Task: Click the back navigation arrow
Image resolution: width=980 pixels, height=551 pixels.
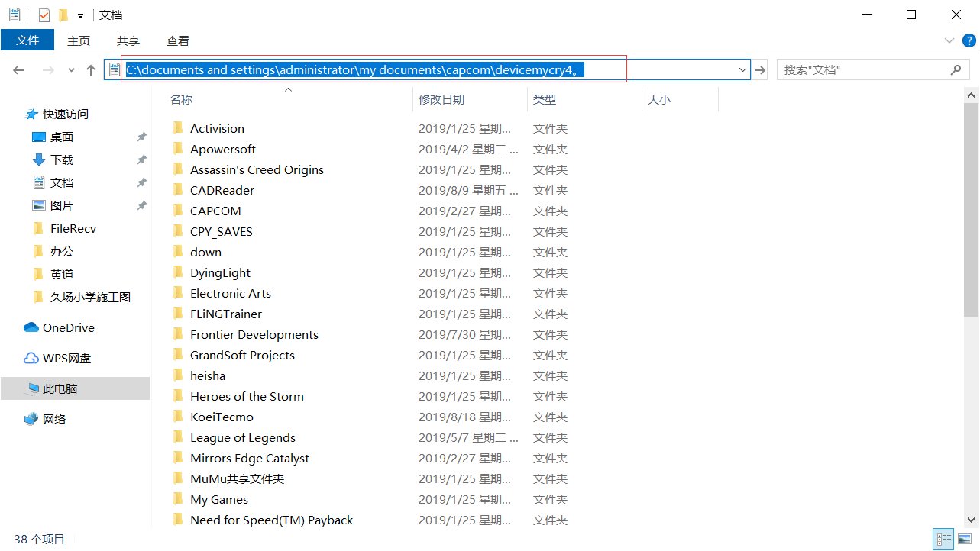Action: (19, 70)
